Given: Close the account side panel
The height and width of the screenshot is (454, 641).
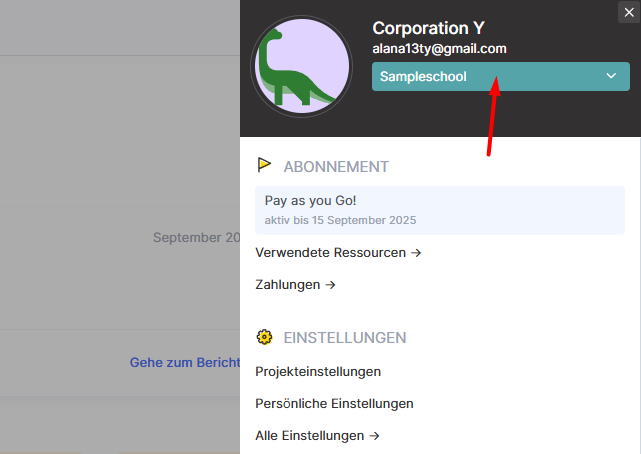Looking at the screenshot, I should 629,12.
